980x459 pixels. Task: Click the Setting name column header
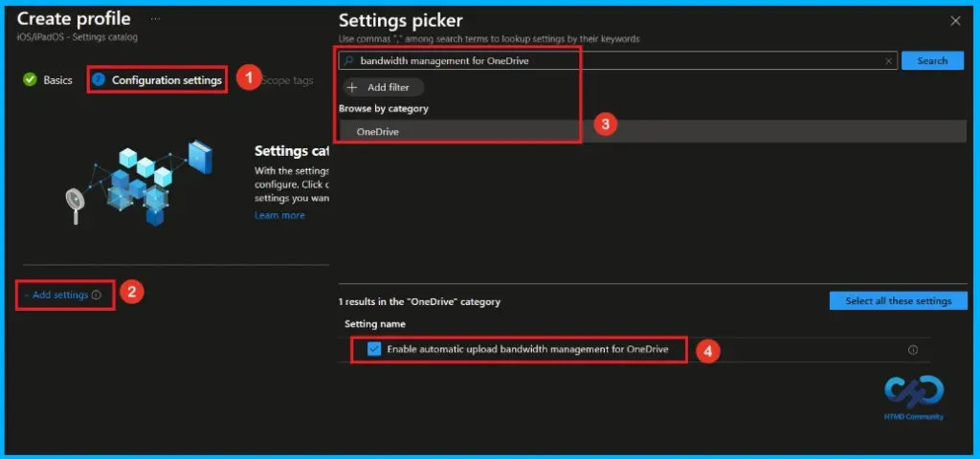pyautogui.click(x=375, y=324)
